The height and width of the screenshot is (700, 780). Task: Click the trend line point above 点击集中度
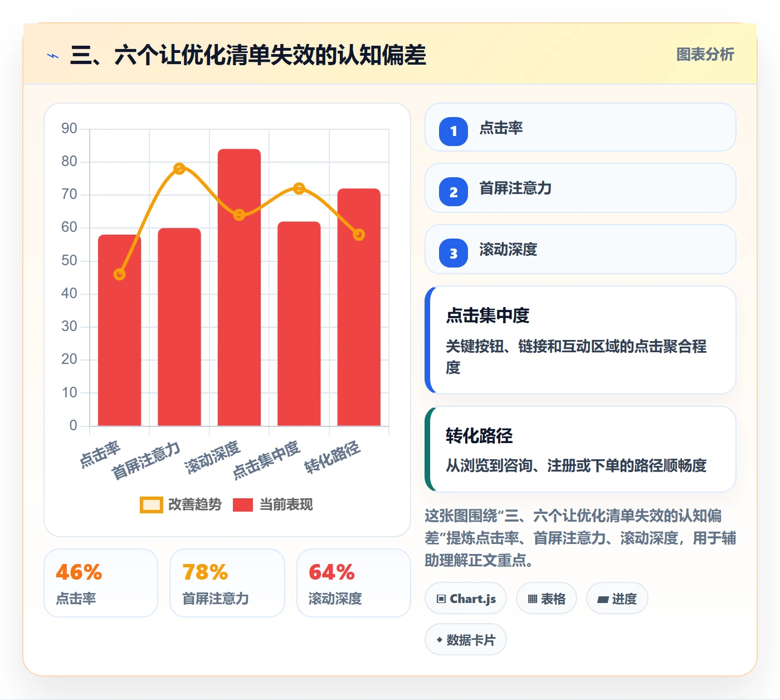(299, 188)
